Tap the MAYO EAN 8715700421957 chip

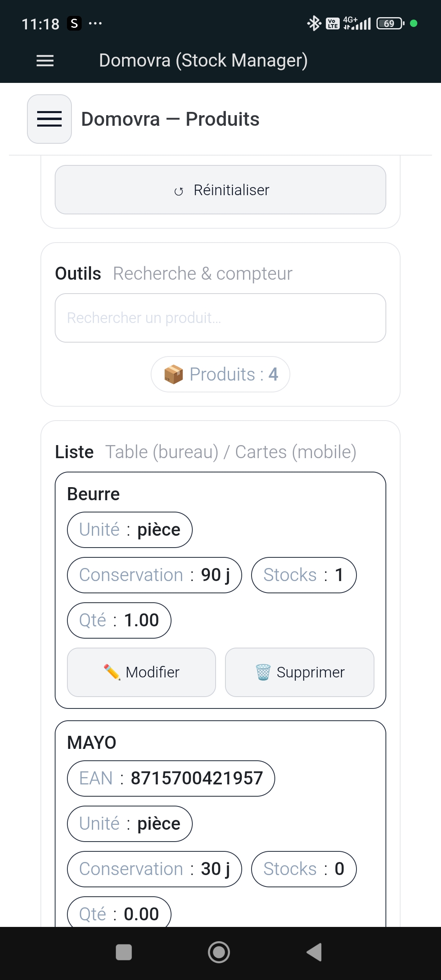coord(171,778)
